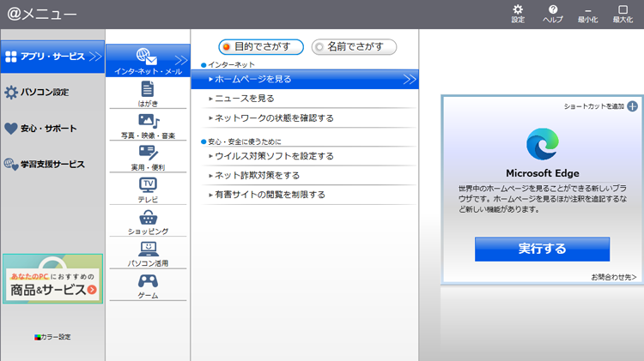Click the Microsoft Edge logo
Screen dimensions: 644x361
(x=543, y=144)
